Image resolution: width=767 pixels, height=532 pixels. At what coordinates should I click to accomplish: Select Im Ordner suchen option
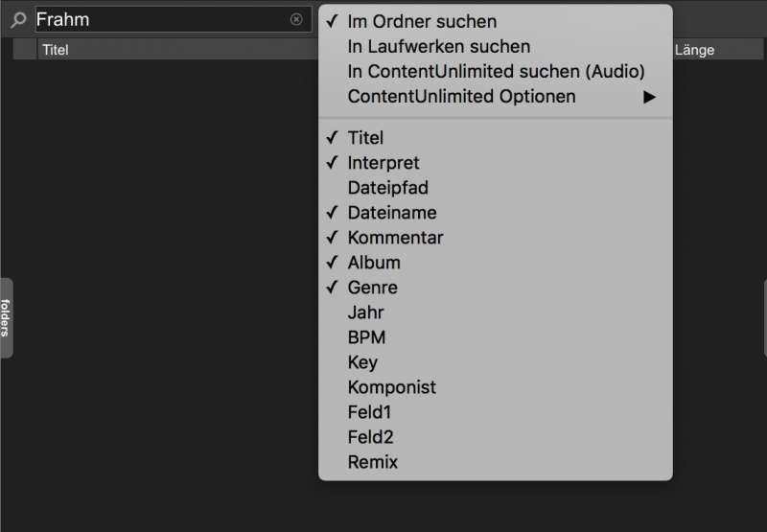(x=495, y=21)
